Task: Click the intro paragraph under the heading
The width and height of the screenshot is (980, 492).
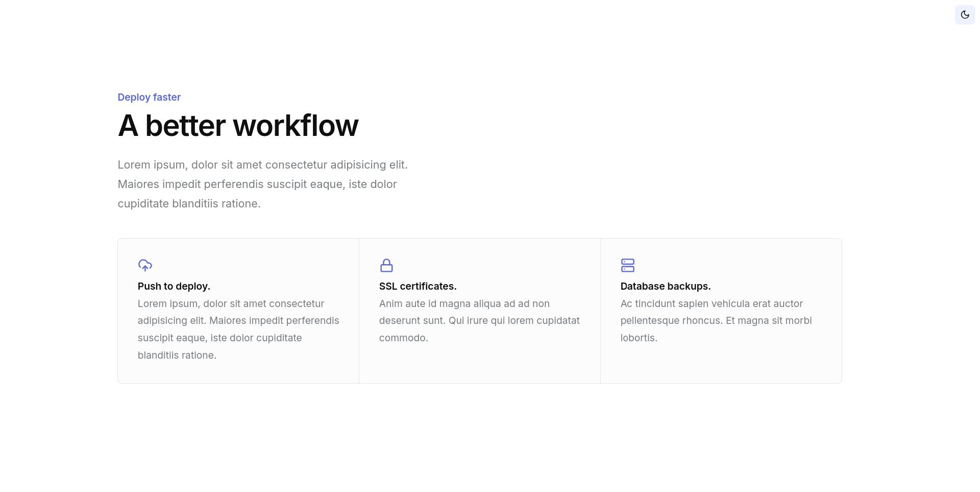Action: point(263,184)
